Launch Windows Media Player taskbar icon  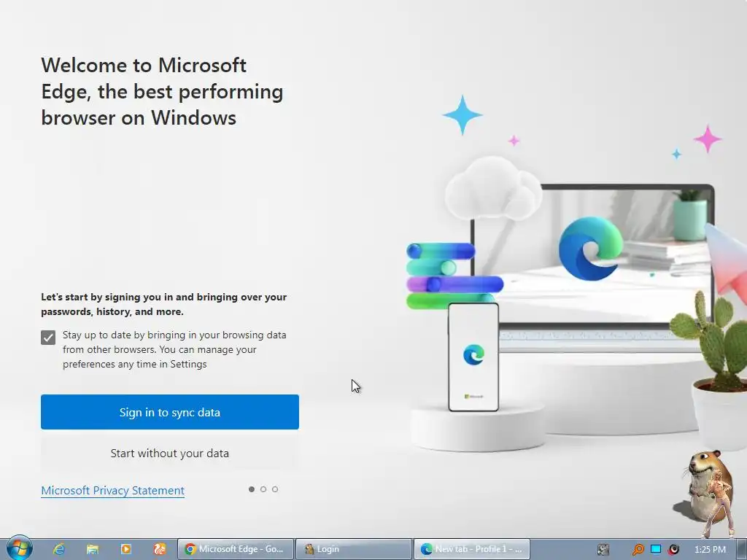click(126, 549)
